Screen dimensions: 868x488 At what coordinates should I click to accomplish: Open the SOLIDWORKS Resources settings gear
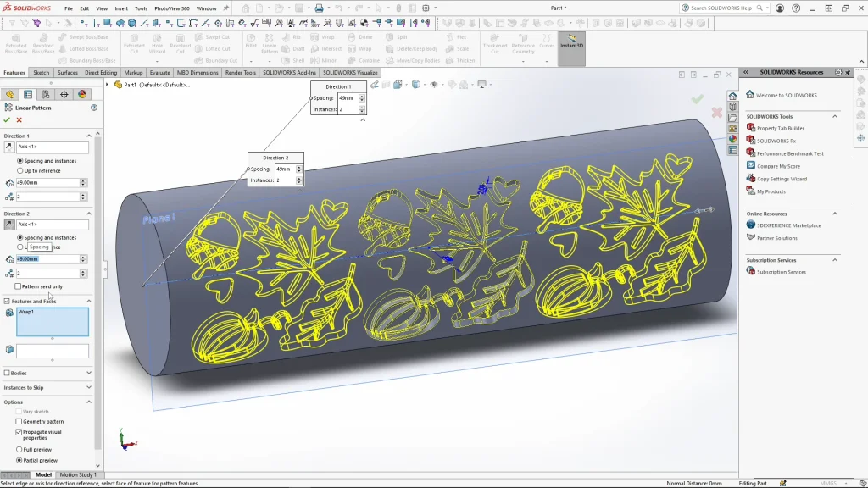(x=837, y=73)
